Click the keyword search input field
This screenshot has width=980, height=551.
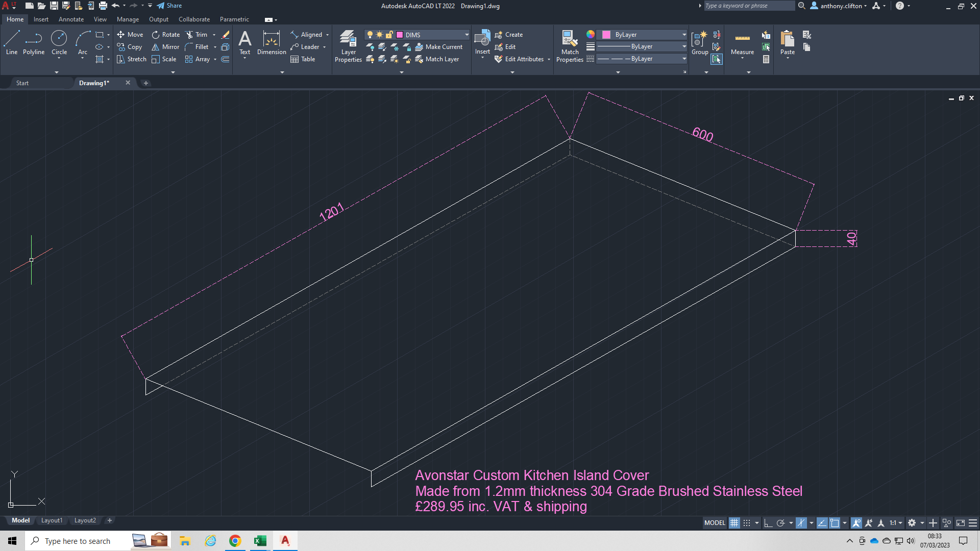(x=748, y=6)
